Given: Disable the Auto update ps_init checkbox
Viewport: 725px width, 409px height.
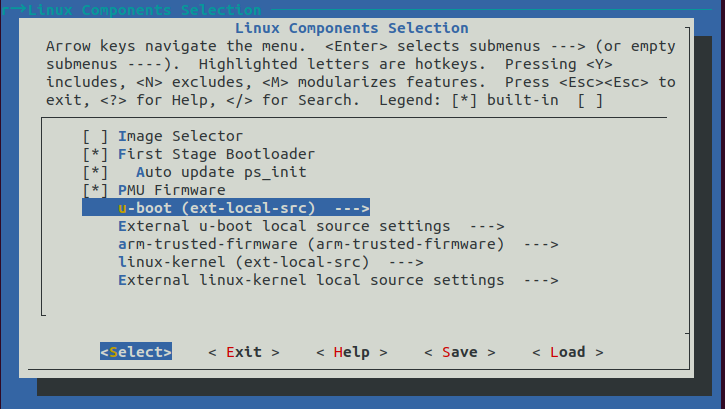Looking at the screenshot, I should click(96, 172).
